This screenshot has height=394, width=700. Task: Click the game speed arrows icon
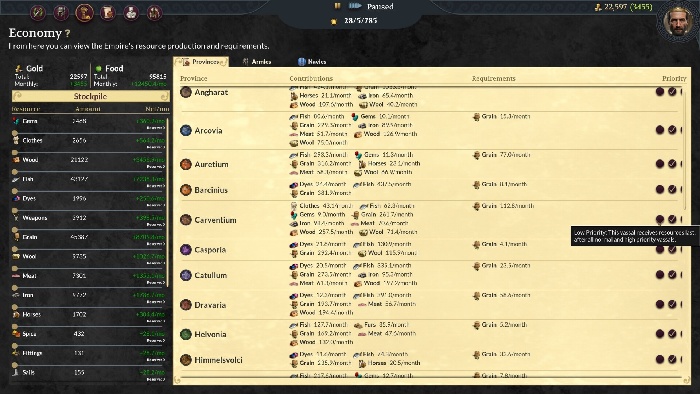click(355, 6)
